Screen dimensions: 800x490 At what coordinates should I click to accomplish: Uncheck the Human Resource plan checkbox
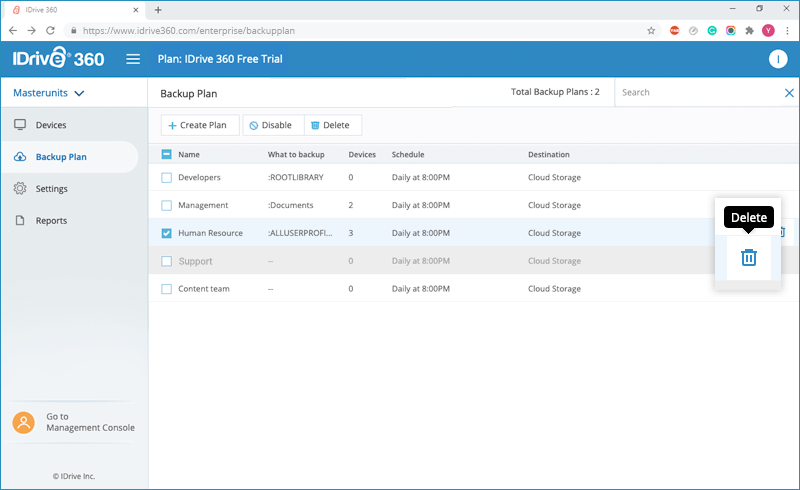tap(166, 233)
